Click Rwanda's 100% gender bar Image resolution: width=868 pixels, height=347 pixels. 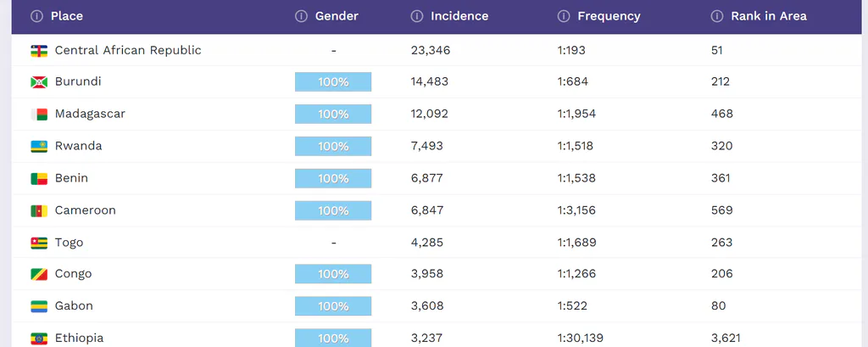click(333, 146)
